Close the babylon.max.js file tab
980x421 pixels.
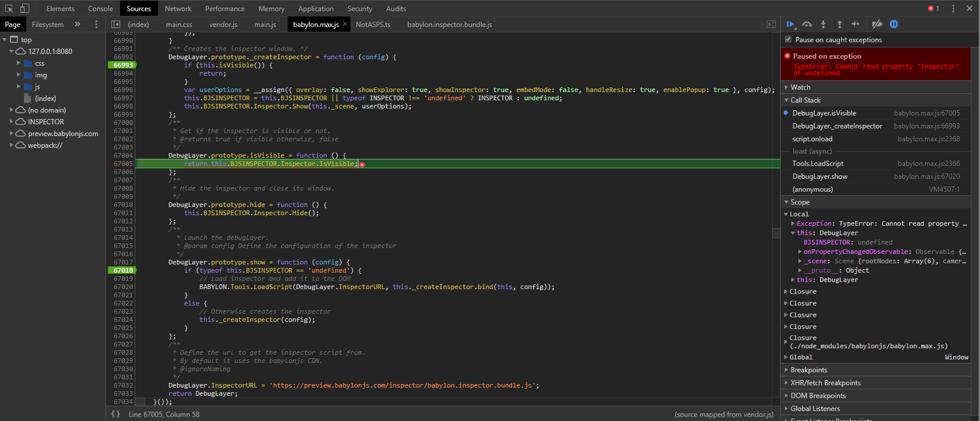(345, 24)
